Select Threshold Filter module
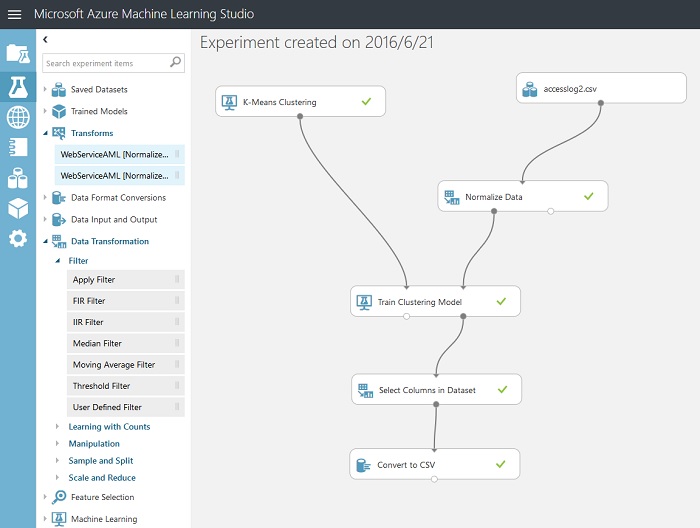Screen dimensions: 700x528 (x=125, y=386)
